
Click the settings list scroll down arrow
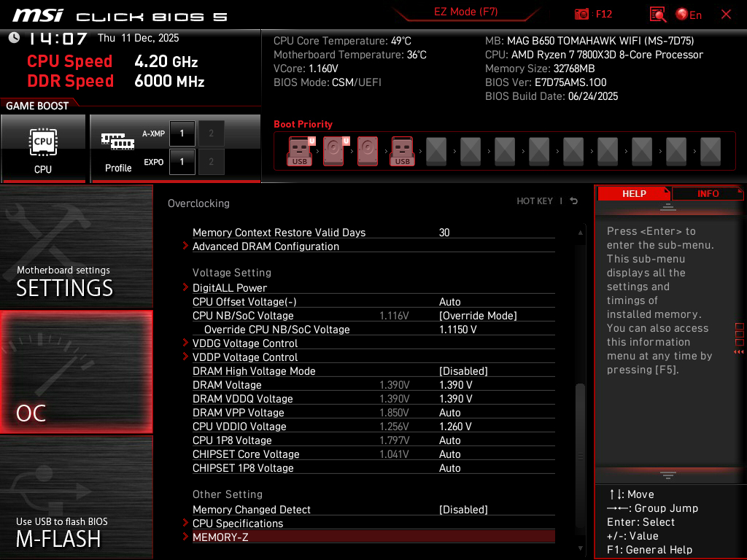(580, 548)
